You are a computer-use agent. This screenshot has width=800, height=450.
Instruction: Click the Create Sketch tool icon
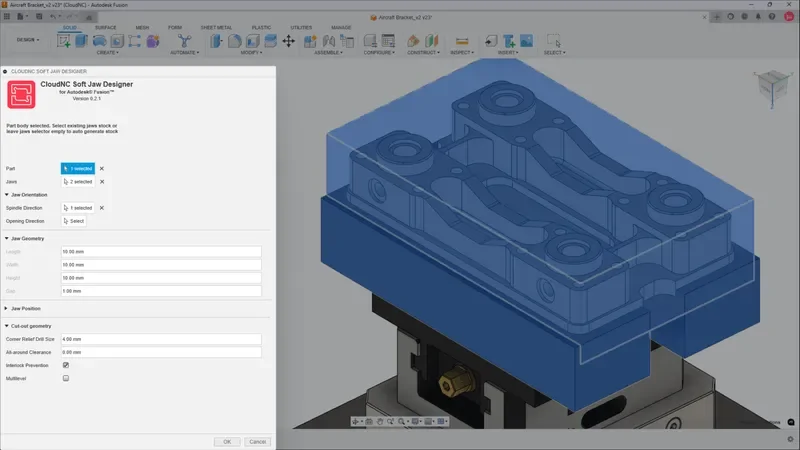(x=64, y=41)
